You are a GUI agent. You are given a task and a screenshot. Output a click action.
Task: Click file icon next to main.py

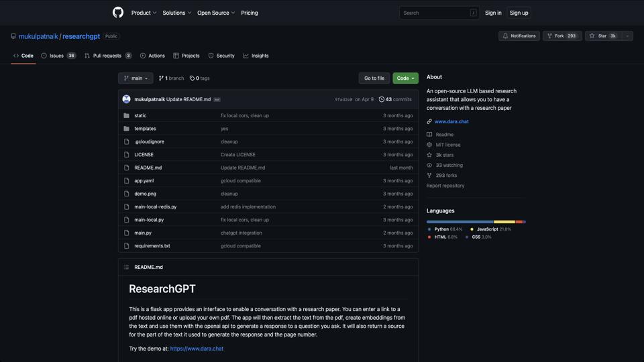pyautogui.click(x=127, y=233)
